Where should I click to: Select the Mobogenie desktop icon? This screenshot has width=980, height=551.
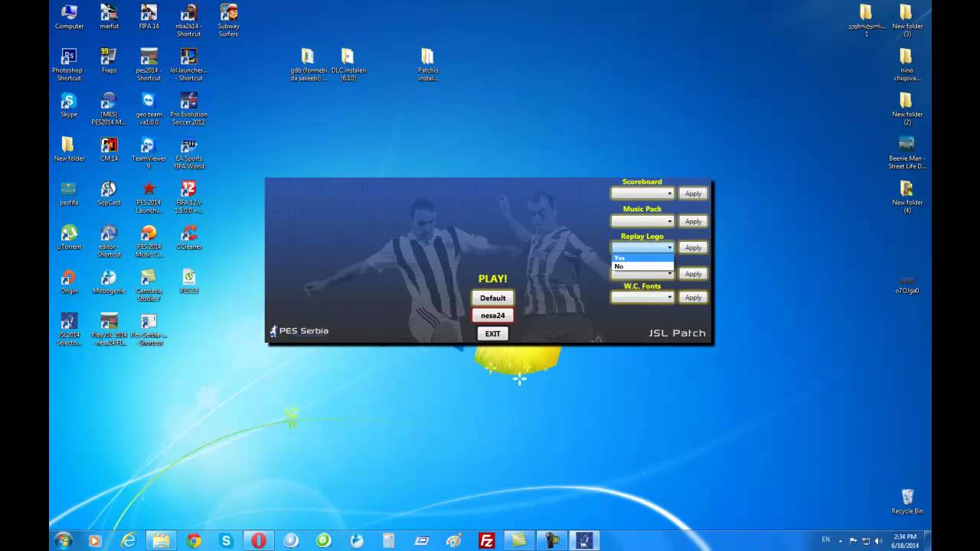[x=109, y=282]
